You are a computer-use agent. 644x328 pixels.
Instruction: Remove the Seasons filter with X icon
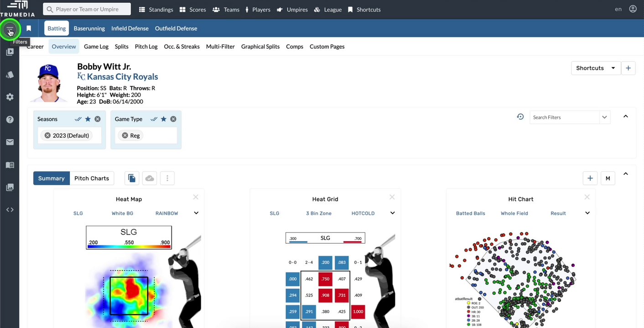point(98,119)
